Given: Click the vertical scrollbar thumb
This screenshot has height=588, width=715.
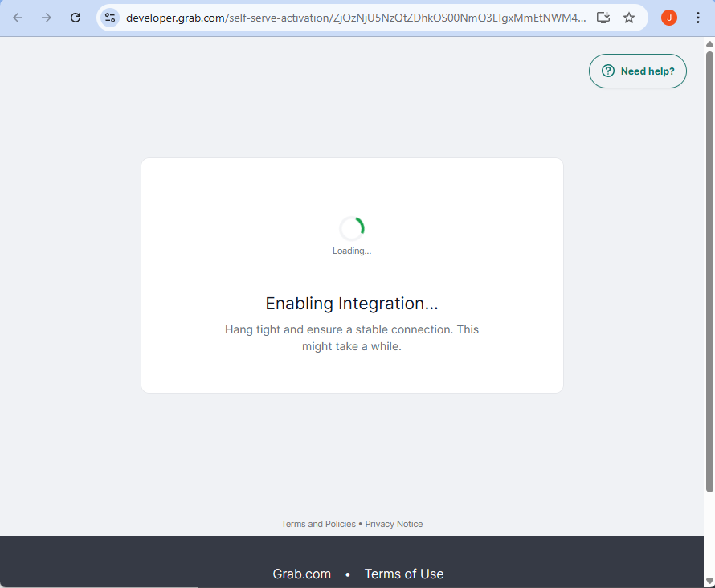Looking at the screenshot, I should pyautogui.click(x=709, y=273).
